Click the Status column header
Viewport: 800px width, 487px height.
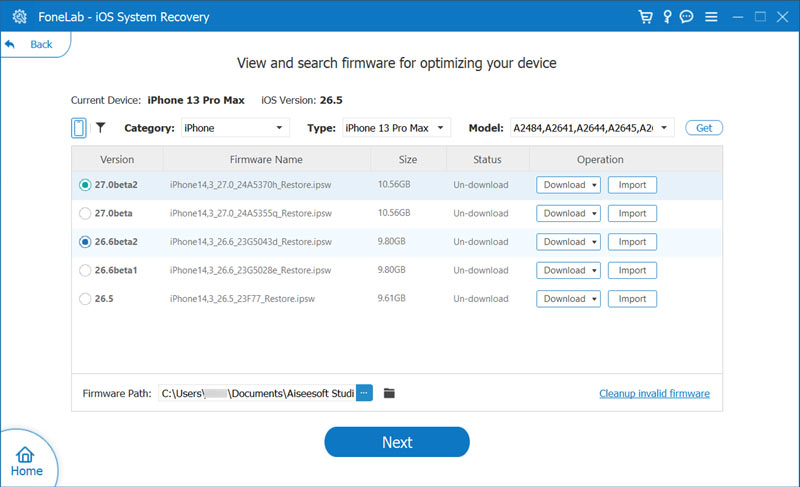click(x=487, y=159)
